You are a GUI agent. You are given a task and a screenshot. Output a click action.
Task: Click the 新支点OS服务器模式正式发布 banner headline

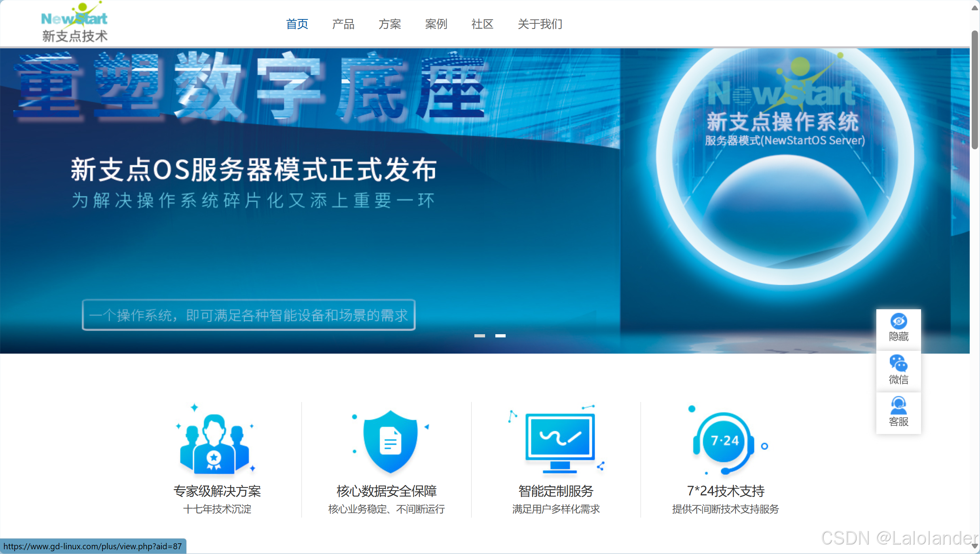tap(253, 169)
